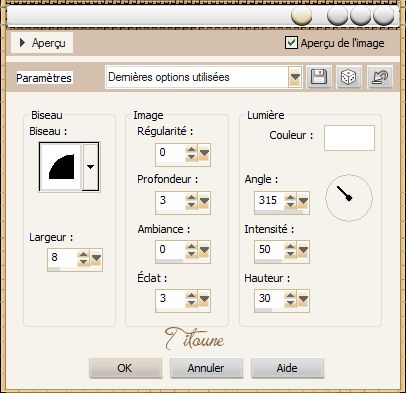Toggle the Aperçu de l'image checkbox
This screenshot has height=393, width=406.
(x=291, y=43)
